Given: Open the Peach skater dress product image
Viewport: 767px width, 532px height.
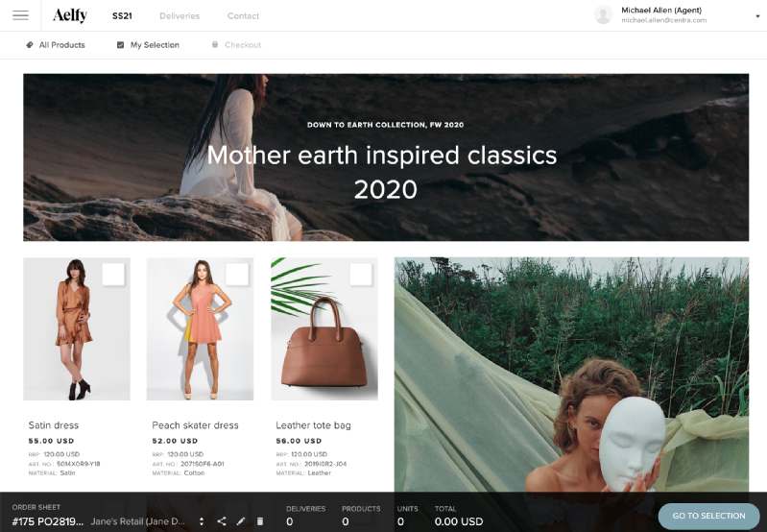Looking at the screenshot, I should click(200, 328).
